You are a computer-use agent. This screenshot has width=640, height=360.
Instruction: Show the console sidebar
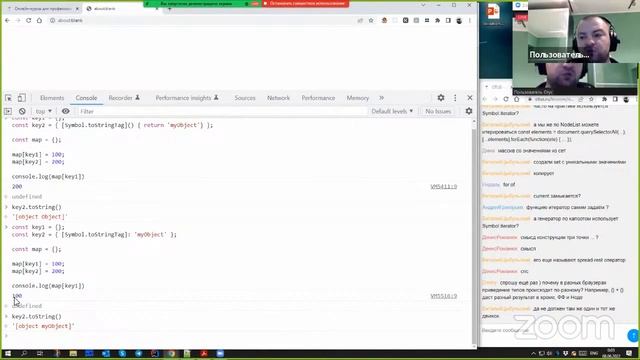click(x=8, y=111)
